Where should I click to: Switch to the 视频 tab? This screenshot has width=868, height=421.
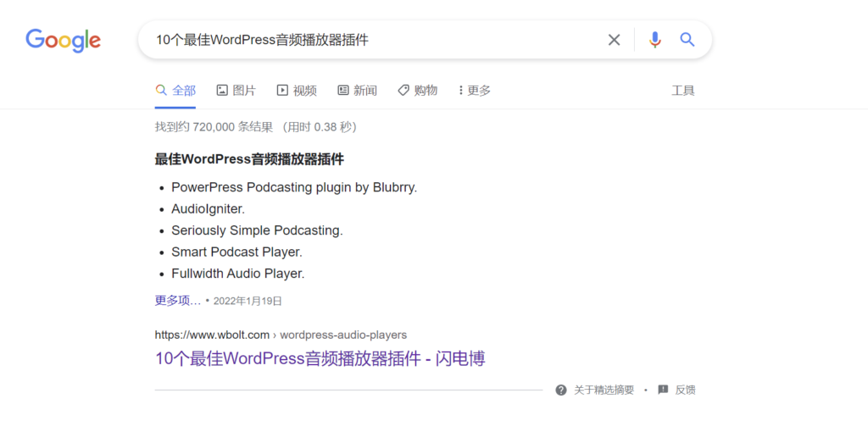(297, 90)
